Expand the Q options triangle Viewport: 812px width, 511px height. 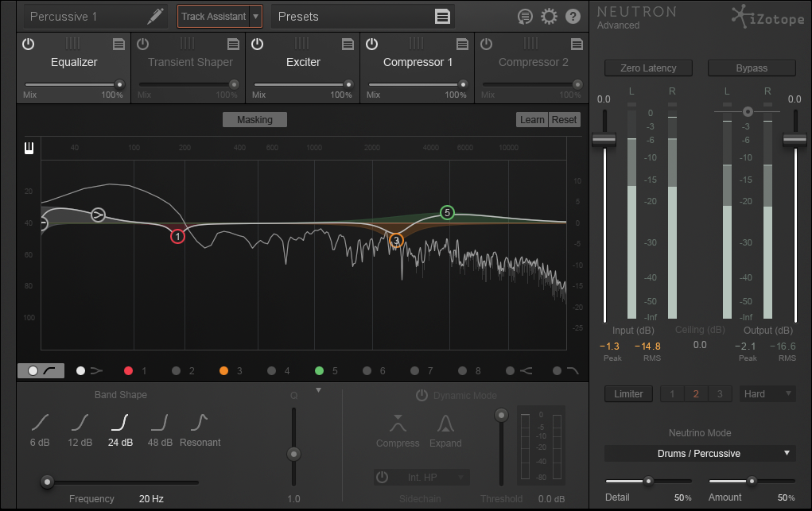pyautogui.click(x=318, y=390)
